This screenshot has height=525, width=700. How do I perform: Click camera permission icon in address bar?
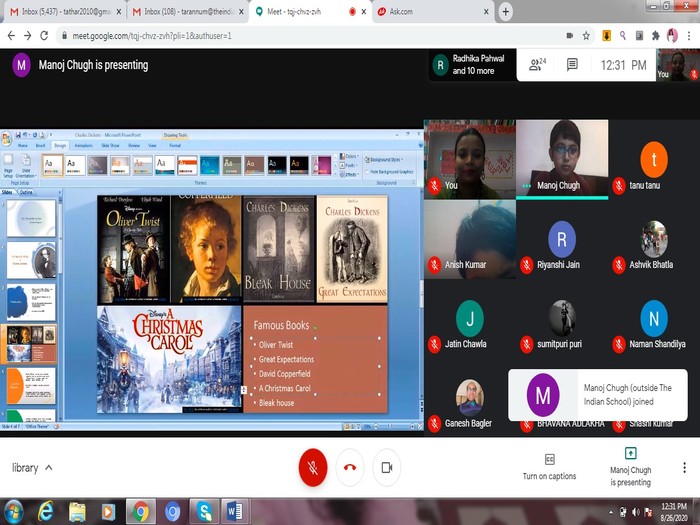[x=570, y=36]
